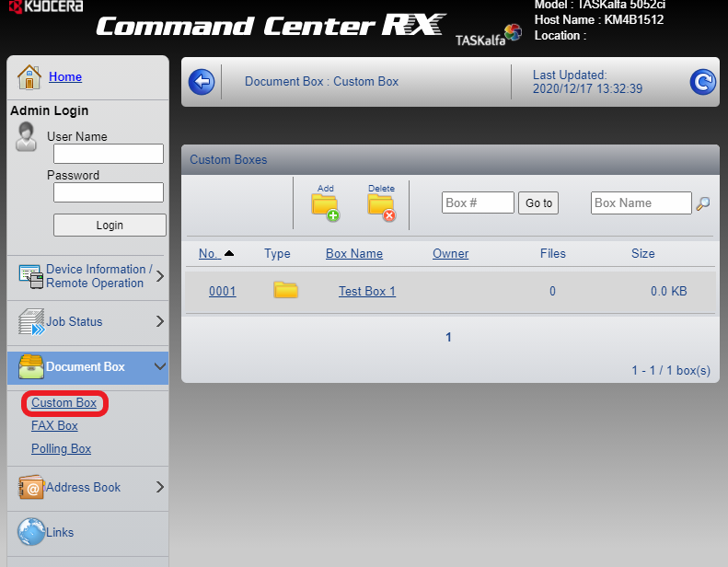
Task: Click the User Name input field
Action: click(109, 154)
